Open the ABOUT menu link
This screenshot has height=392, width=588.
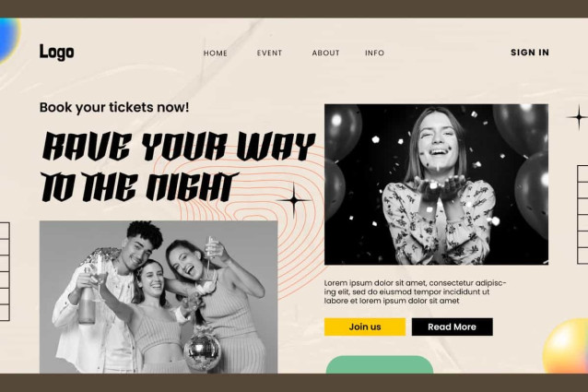coord(325,53)
